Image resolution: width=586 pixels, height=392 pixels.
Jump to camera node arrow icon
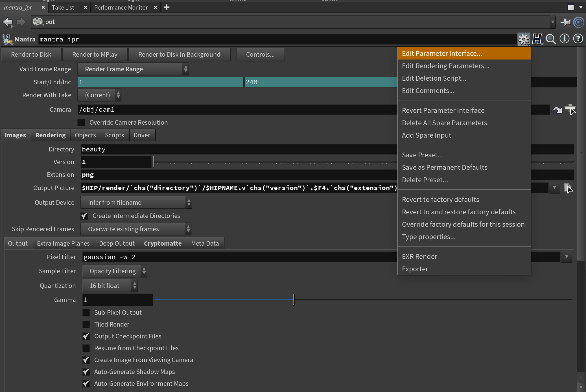pyautogui.click(x=557, y=110)
